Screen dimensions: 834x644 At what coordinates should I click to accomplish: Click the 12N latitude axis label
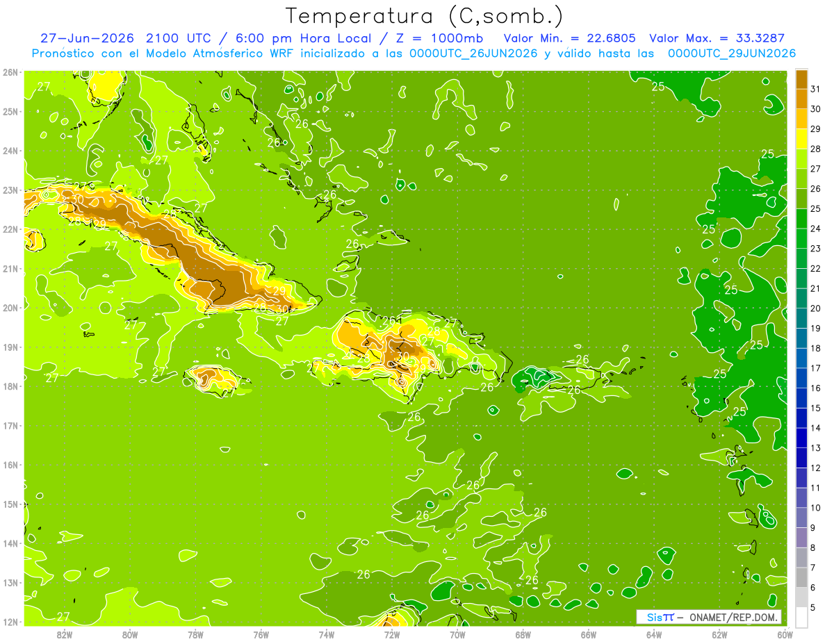[x=10, y=622]
